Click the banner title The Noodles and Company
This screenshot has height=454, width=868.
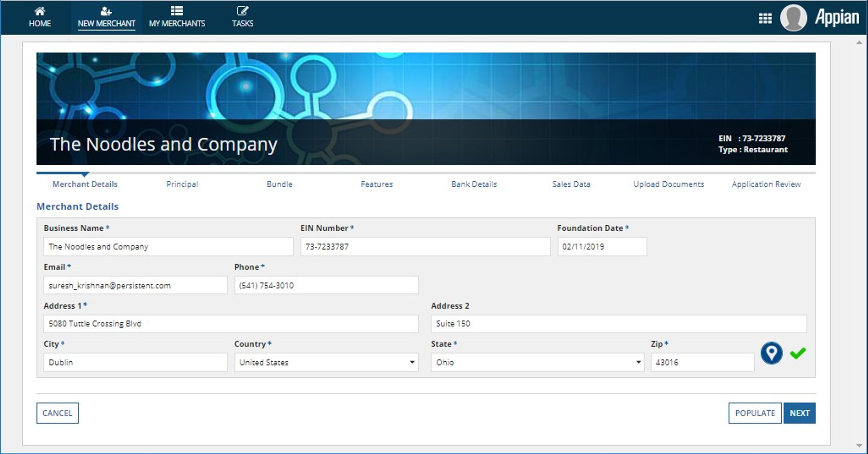point(164,144)
